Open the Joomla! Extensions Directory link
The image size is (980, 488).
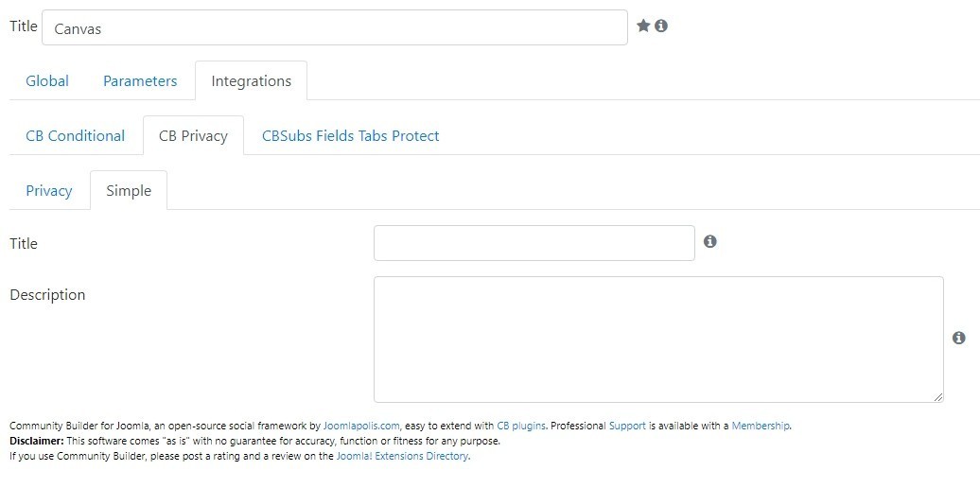tap(402, 456)
